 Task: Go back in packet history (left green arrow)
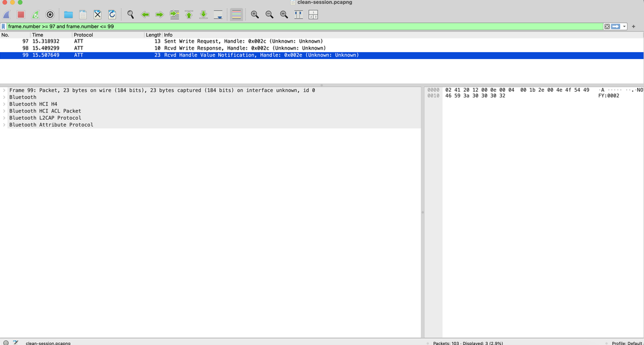pos(145,15)
